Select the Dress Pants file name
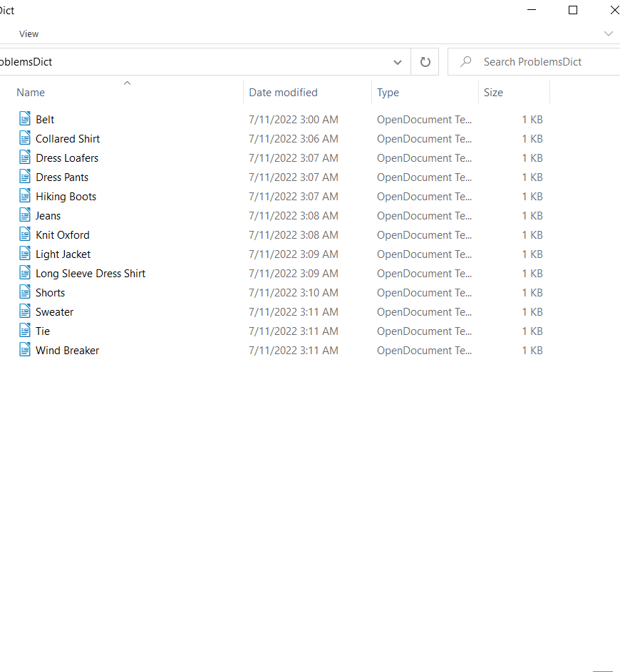 62,177
